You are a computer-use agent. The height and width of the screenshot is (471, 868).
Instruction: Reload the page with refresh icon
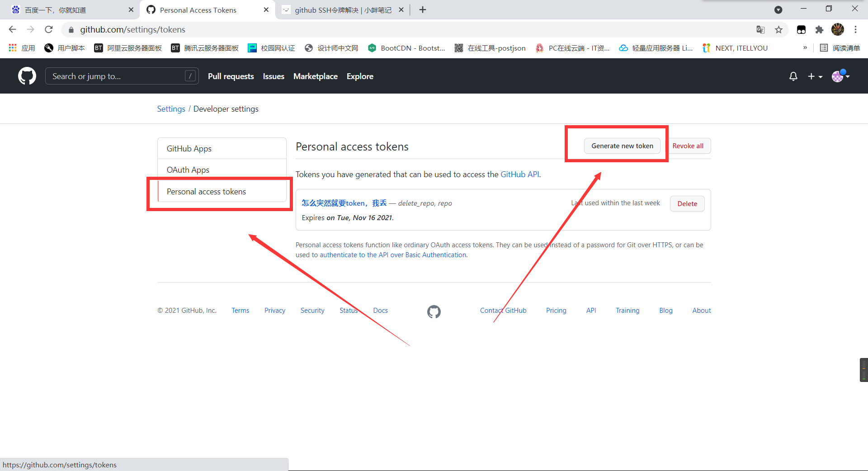(x=49, y=29)
